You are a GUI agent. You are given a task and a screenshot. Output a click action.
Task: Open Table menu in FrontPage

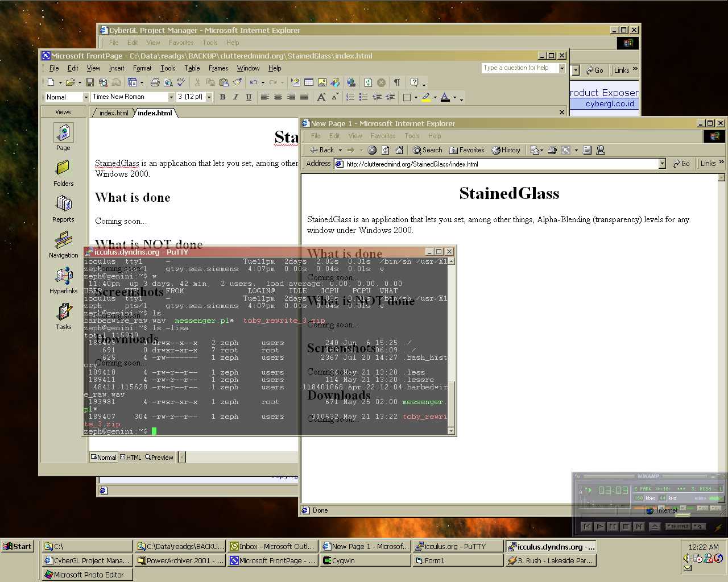(x=192, y=68)
